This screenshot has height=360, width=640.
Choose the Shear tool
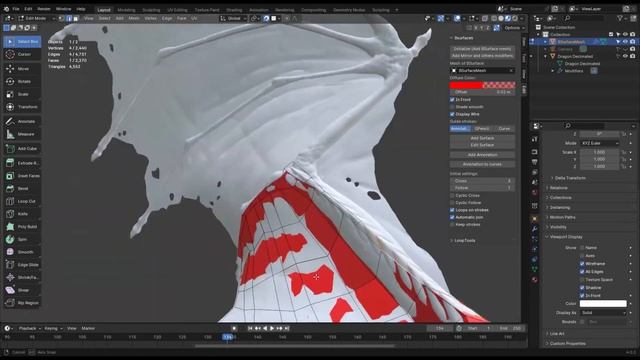coord(22,290)
